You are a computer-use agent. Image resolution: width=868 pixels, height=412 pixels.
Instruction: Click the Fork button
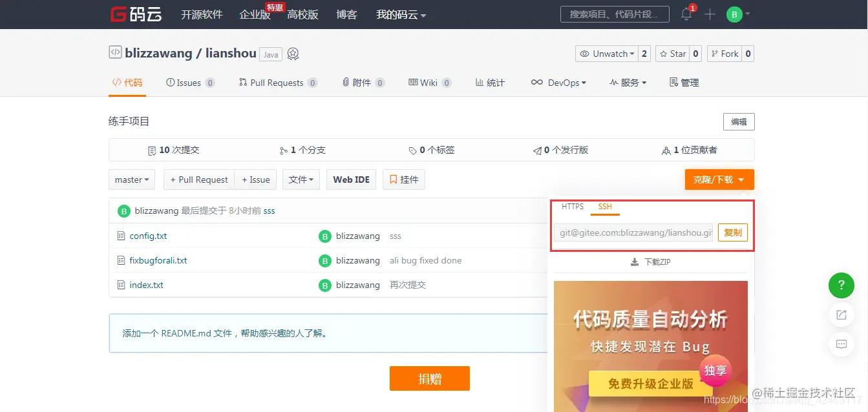724,54
